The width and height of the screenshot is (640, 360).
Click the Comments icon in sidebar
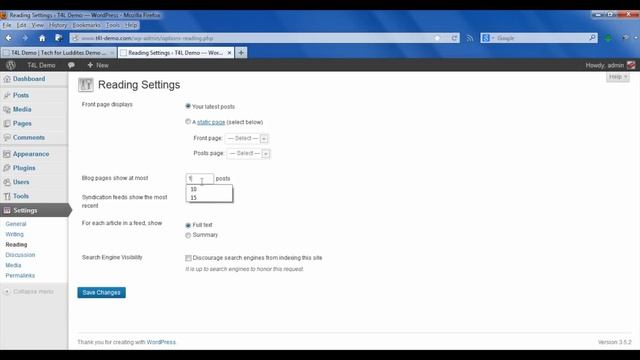tap(7, 138)
